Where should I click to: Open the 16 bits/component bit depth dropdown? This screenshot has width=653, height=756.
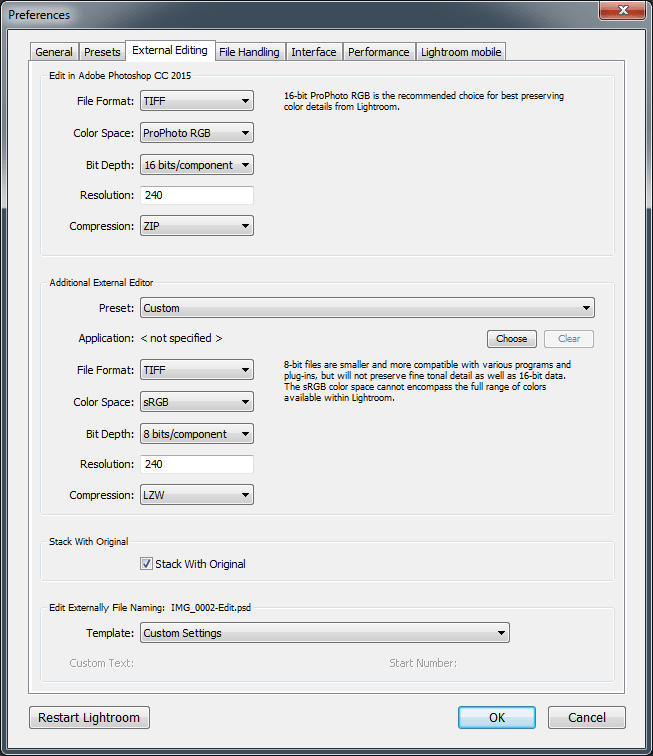[197, 165]
